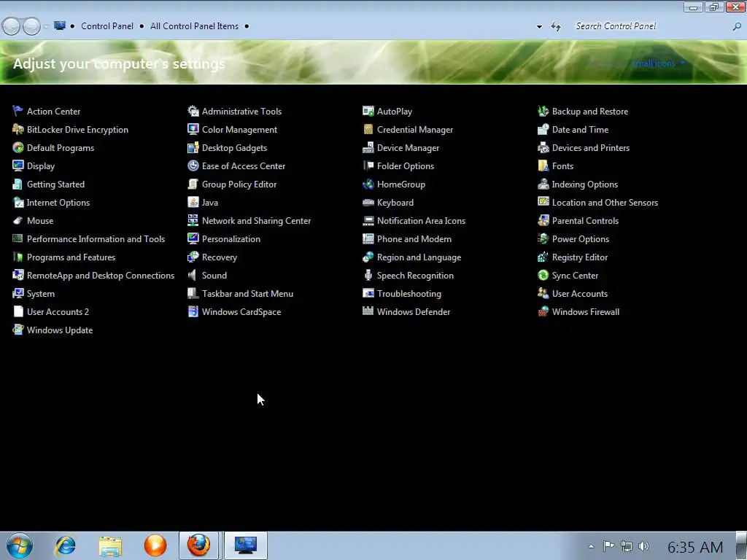Click the Mouse icon
This screenshot has width=747, height=560.
coord(18,220)
